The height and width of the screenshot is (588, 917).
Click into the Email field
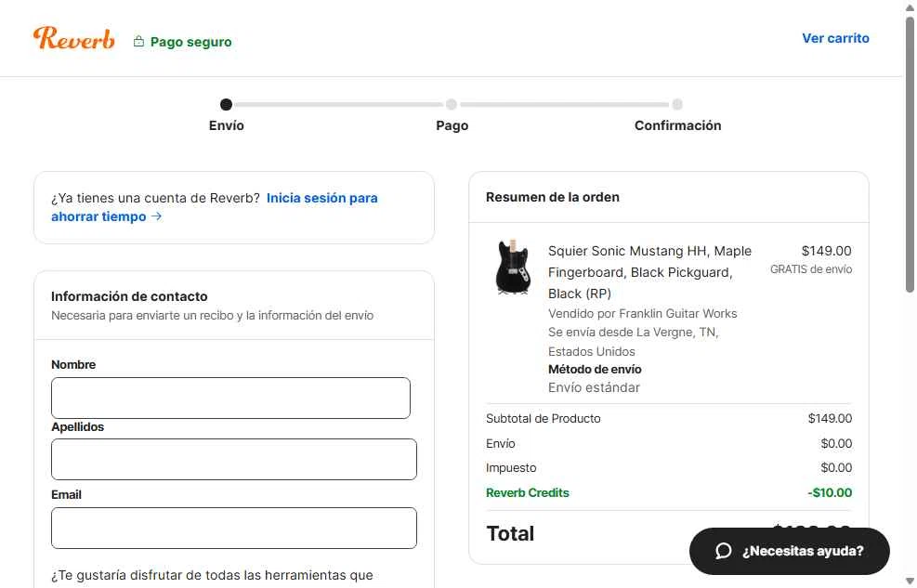pos(233,528)
